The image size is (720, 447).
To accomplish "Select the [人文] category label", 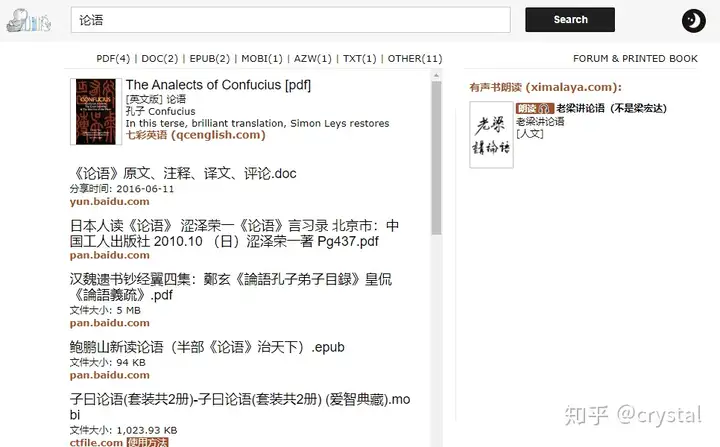I will point(529,134).
